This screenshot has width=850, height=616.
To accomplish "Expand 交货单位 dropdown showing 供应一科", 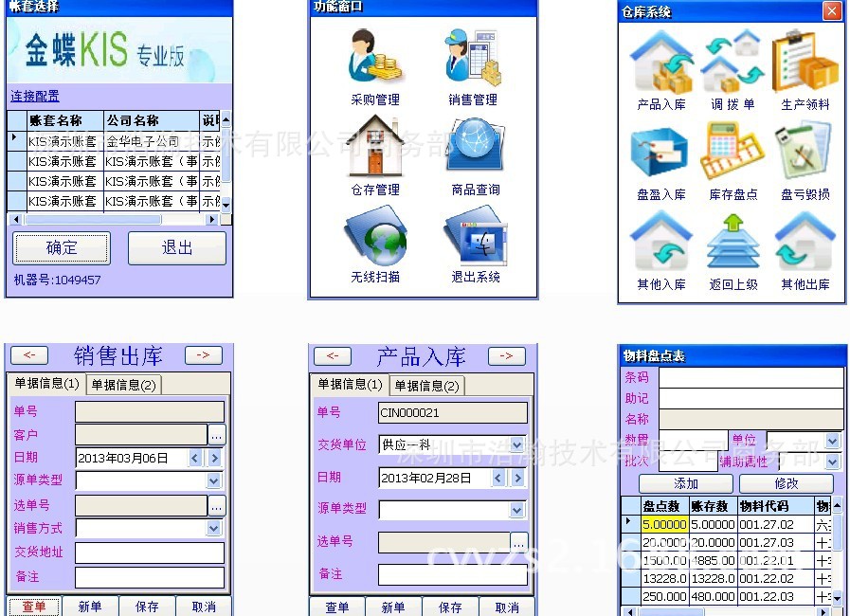I will [x=517, y=444].
